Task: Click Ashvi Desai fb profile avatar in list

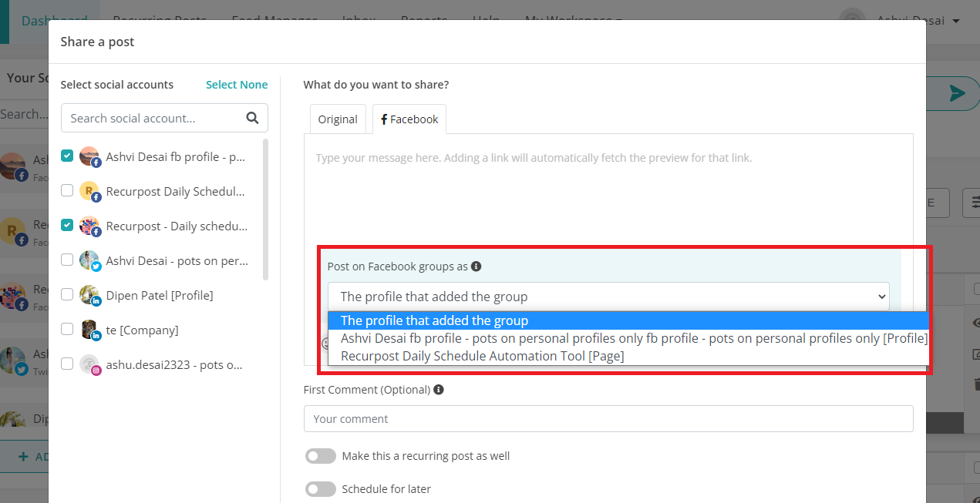Action: coord(89,156)
